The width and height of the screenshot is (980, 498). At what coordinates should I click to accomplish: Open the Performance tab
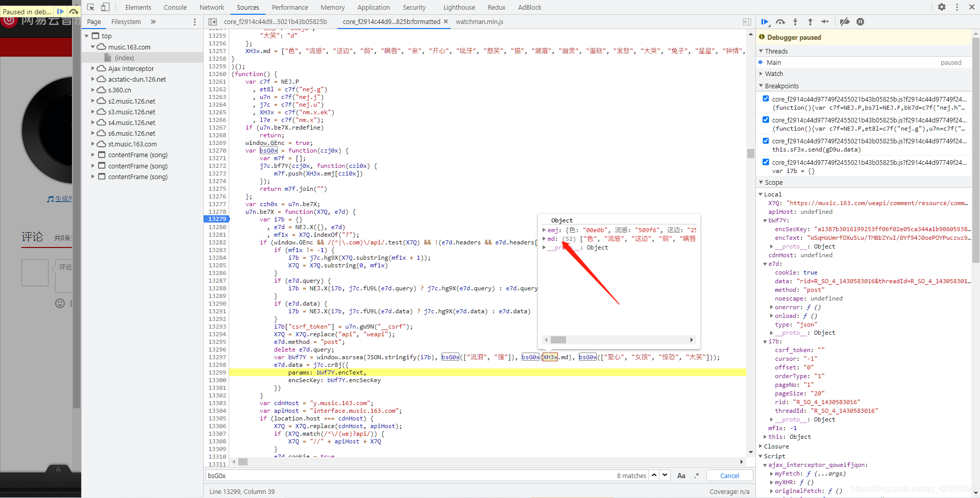tap(290, 7)
